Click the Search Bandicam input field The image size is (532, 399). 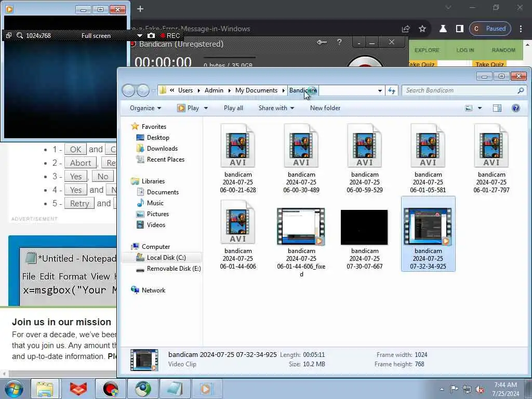460,90
